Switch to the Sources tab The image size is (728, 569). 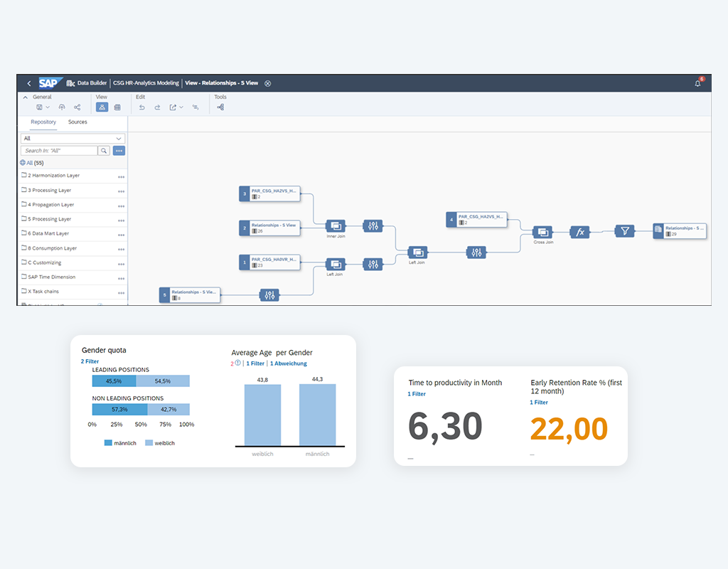(77, 122)
